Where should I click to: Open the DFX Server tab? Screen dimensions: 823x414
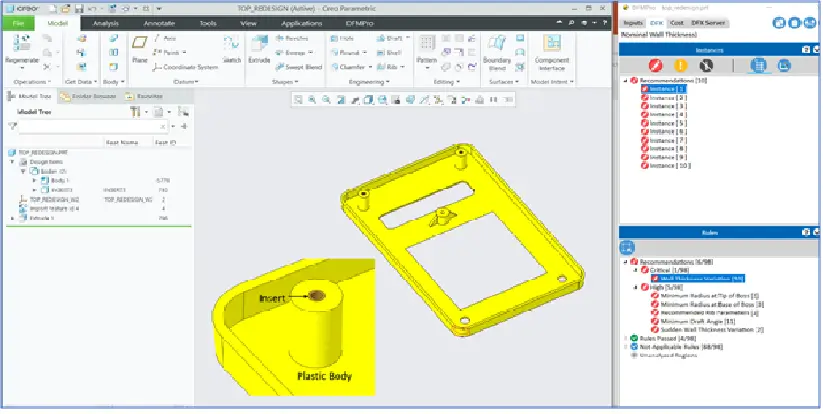(708, 23)
